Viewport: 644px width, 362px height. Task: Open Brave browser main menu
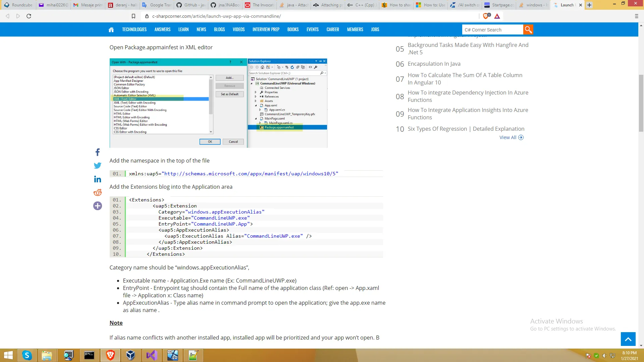pos(636,16)
